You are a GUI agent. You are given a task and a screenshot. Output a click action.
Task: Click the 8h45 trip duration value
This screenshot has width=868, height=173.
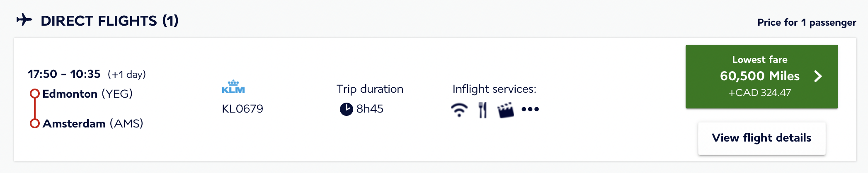pos(370,109)
